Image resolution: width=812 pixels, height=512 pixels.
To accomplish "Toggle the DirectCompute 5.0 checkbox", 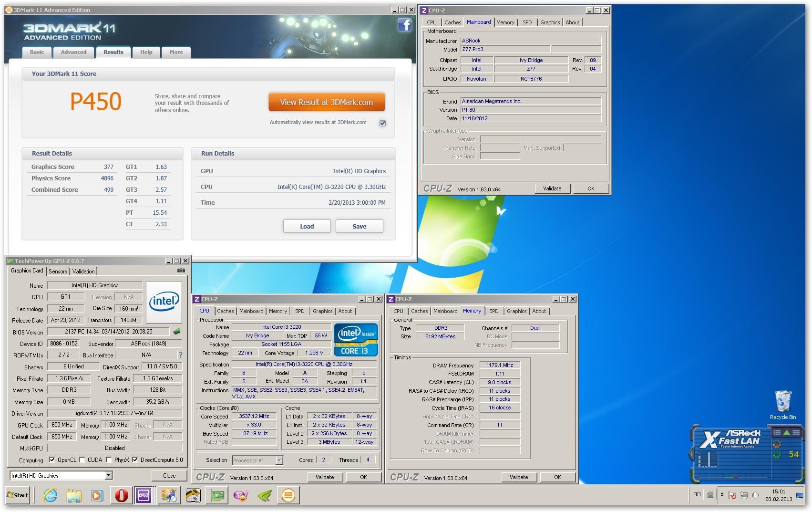I will (x=135, y=460).
